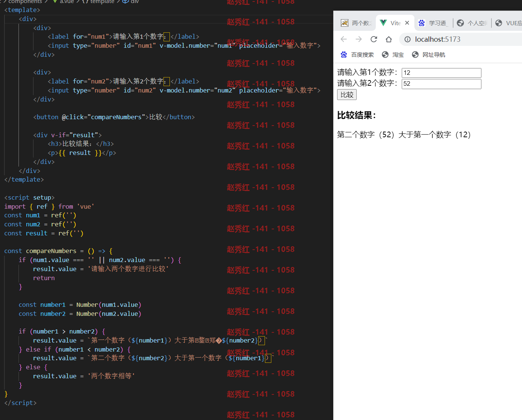
Task: Click the label for="num1" code line
Action: (123, 36)
